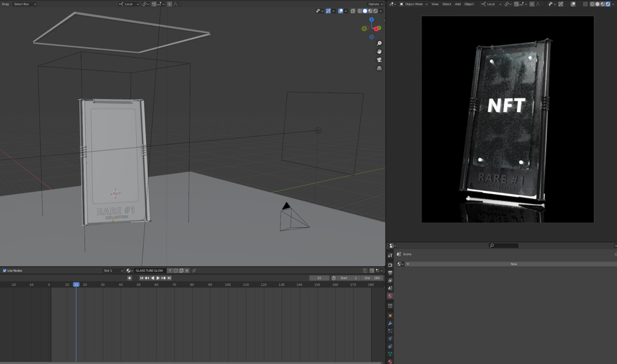Toggle auto keying record button
The width and height of the screenshot is (617, 364).
[130, 278]
